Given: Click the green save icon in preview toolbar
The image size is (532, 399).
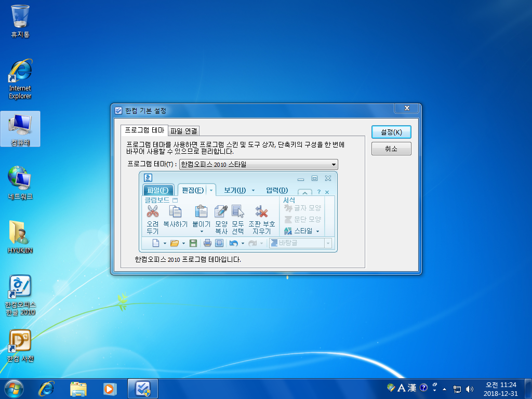Looking at the screenshot, I should (193, 243).
